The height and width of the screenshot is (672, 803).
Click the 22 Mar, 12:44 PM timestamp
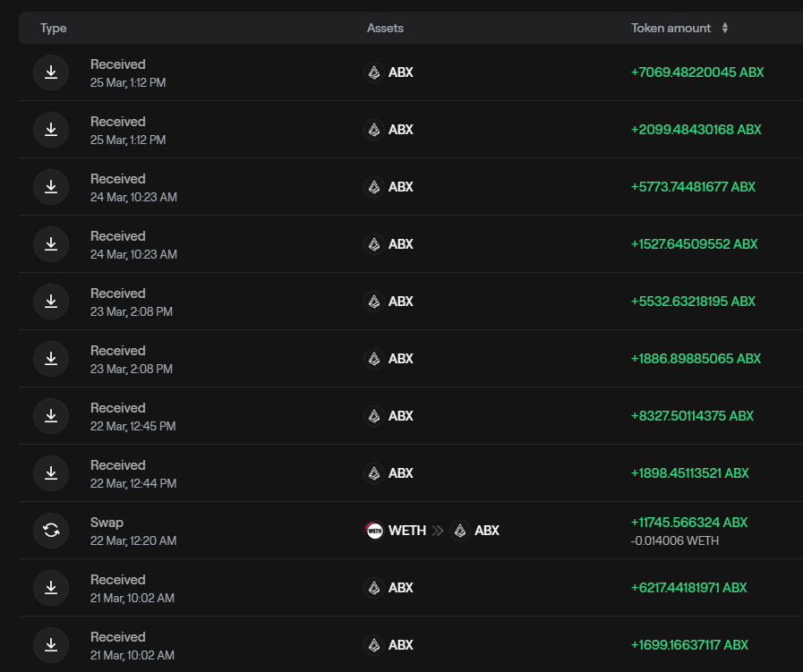[133, 484]
